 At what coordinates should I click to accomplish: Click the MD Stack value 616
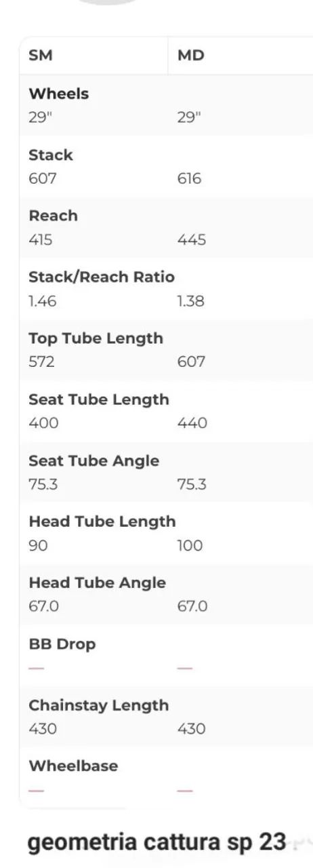(x=189, y=179)
